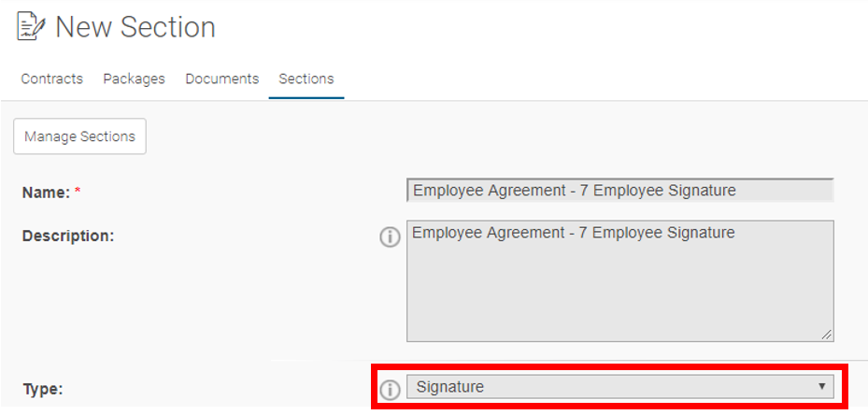Image resolution: width=868 pixels, height=415 pixels.
Task: Click the Signature text in the Type box
Action: [450, 387]
